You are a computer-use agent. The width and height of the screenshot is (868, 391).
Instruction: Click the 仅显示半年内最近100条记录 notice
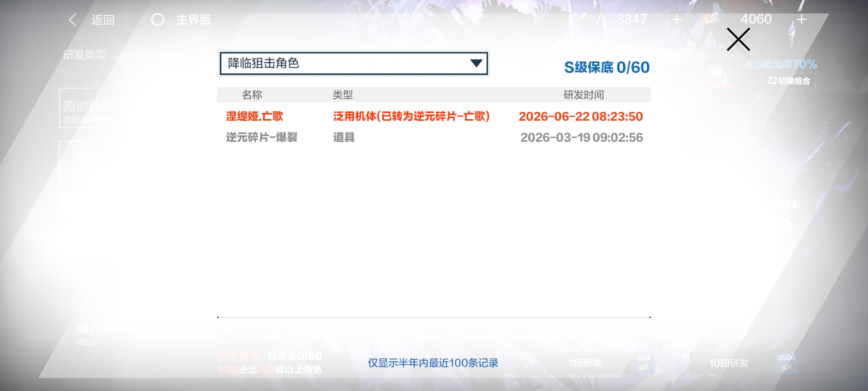(x=433, y=363)
